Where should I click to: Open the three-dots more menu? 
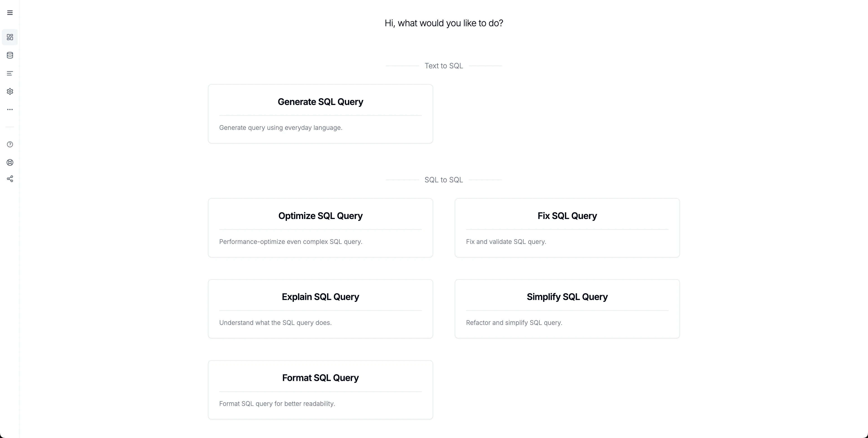(10, 109)
